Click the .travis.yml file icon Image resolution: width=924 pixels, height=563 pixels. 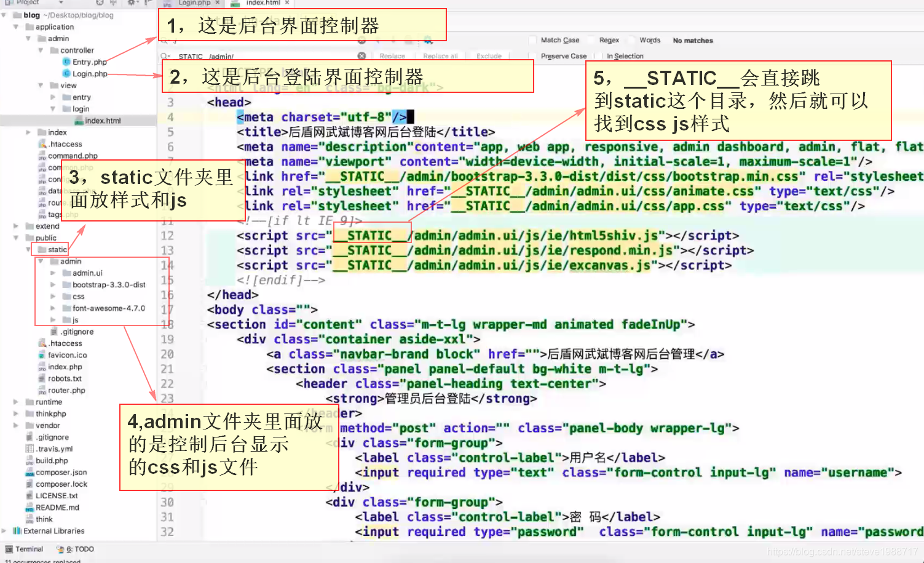coord(30,449)
